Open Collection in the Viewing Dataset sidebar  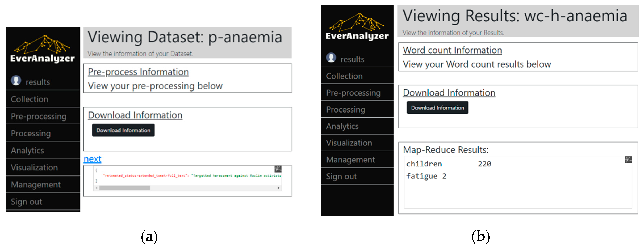[x=30, y=99]
